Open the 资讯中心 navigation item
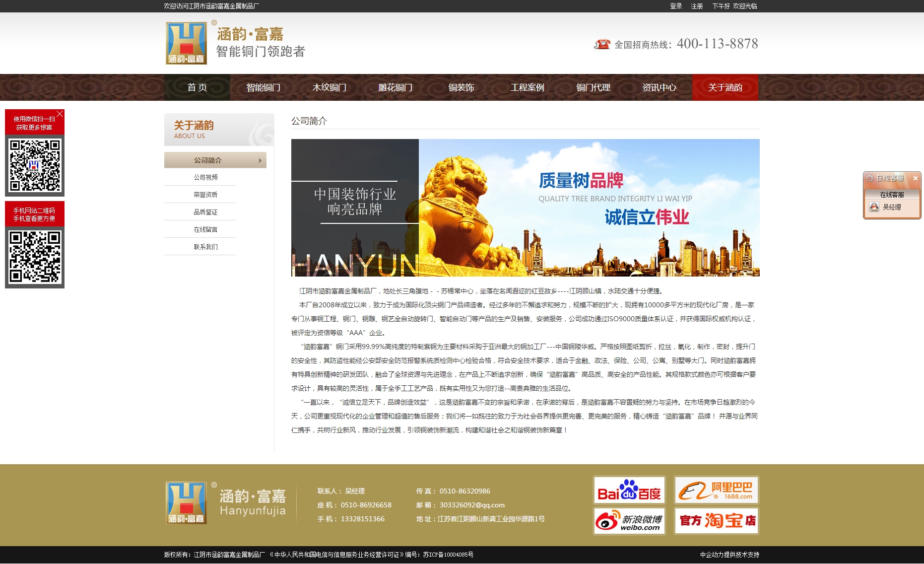This screenshot has height=564, width=924. 659,87
